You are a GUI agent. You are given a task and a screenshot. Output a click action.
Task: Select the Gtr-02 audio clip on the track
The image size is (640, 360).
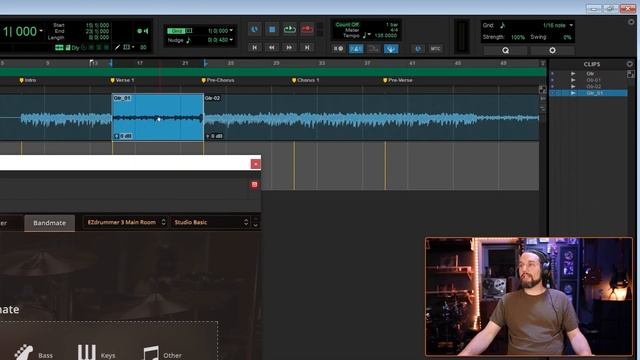click(371, 118)
